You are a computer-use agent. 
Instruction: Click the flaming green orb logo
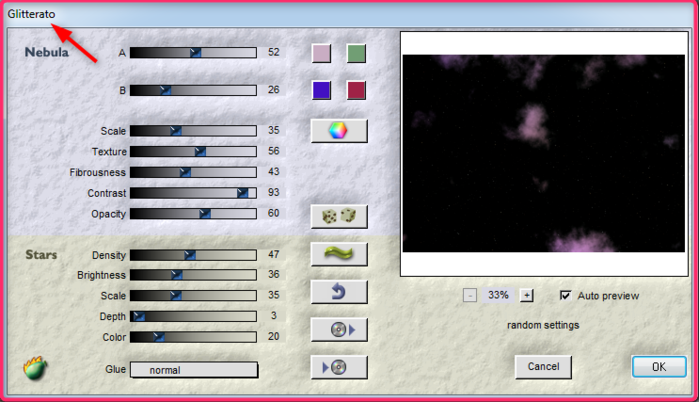click(x=35, y=368)
